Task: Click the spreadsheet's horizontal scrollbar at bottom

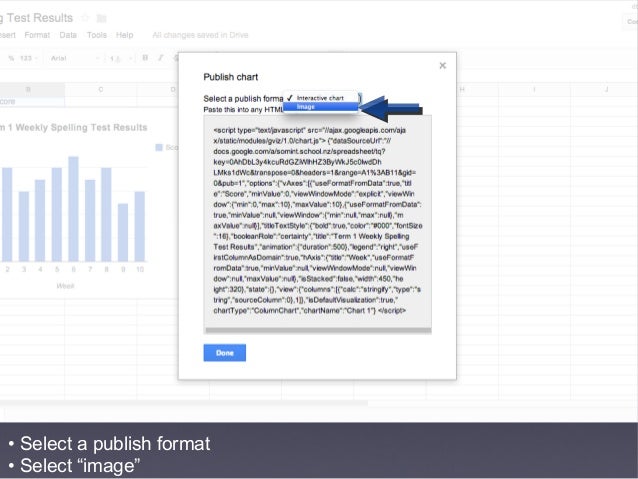Action: click(x=184, y=403)
